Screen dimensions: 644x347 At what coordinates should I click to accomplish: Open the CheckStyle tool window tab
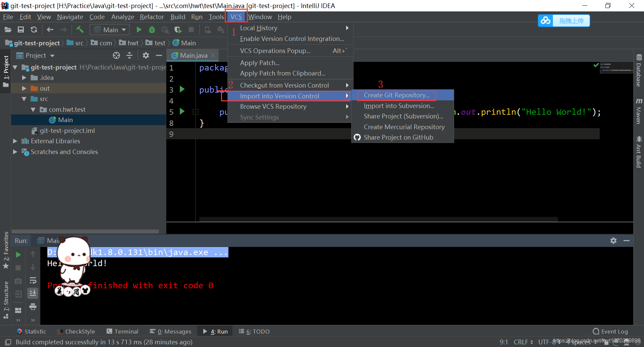pyautogui.click(x=76, y=332)
